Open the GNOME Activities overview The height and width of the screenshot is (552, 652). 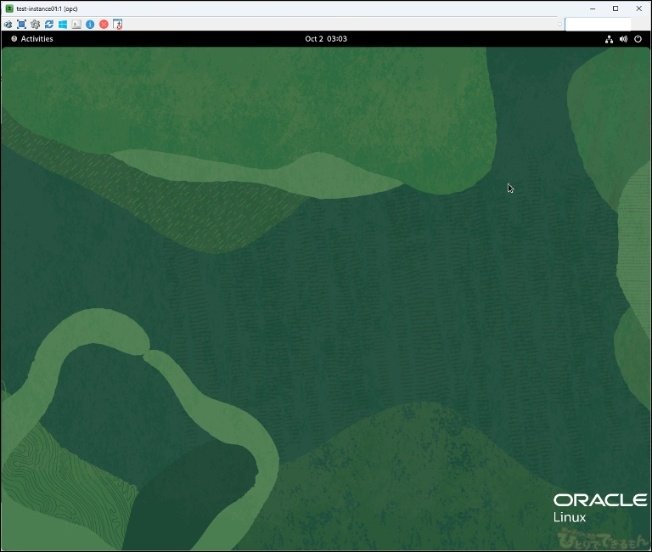click(x=32, y=39)
